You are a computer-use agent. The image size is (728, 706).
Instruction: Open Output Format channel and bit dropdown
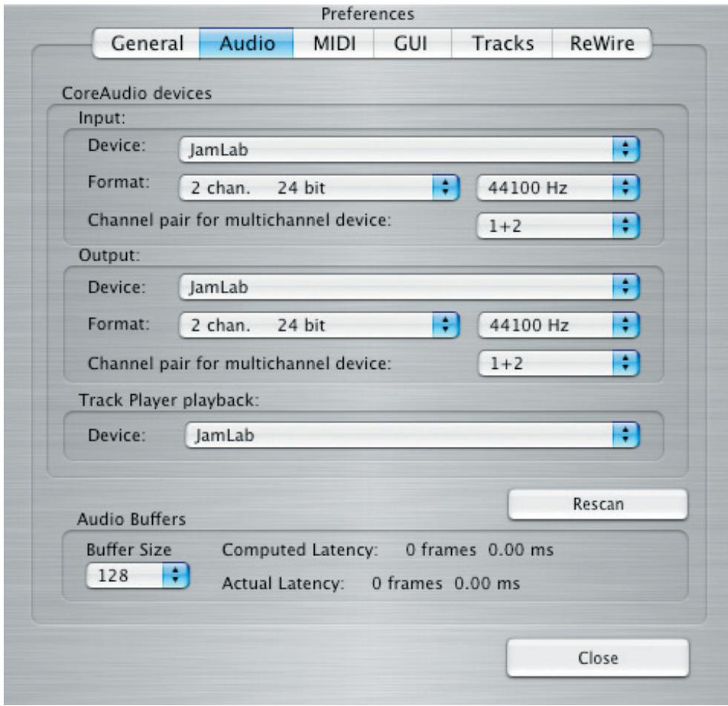[x=319, y=324]
